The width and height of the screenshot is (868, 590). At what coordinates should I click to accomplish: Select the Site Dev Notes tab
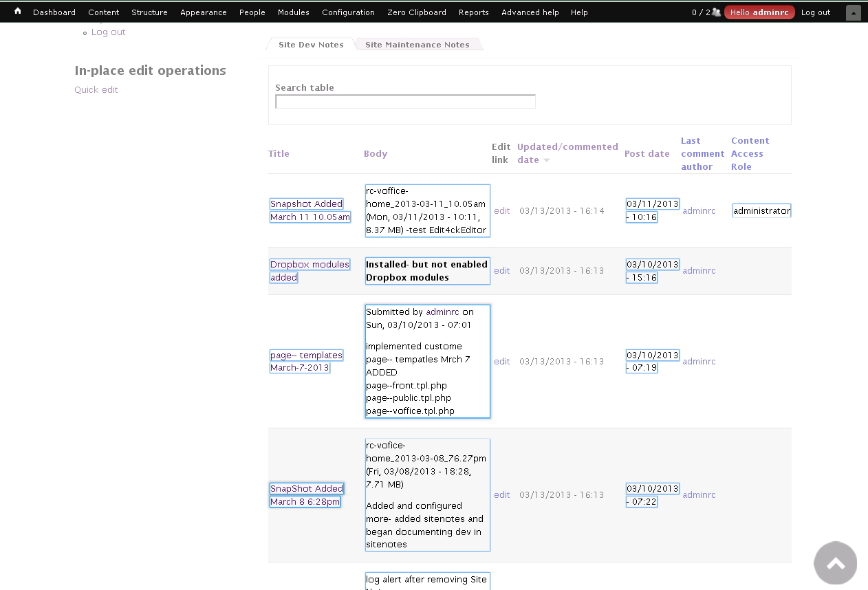[311, 44]
